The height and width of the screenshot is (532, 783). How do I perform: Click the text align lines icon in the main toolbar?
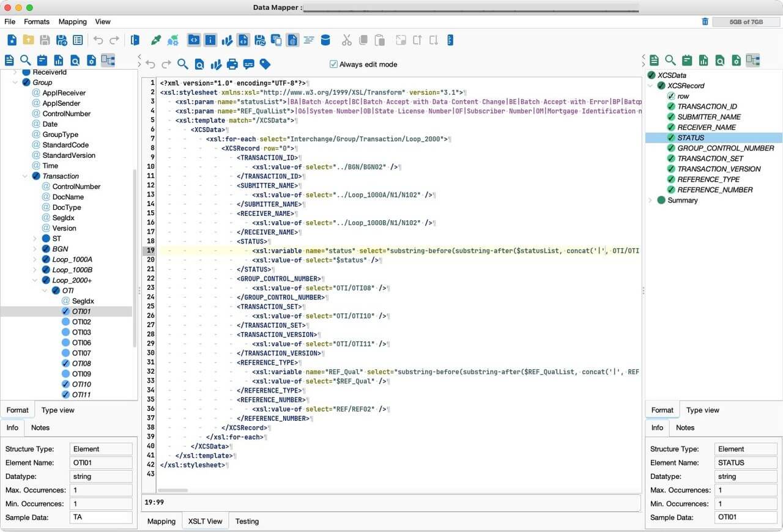pos(309,40)
